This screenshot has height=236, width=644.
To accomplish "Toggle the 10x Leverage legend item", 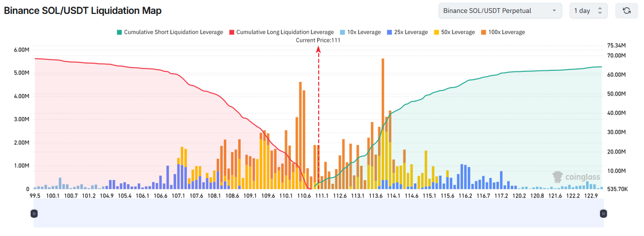I will pos(360,32).
